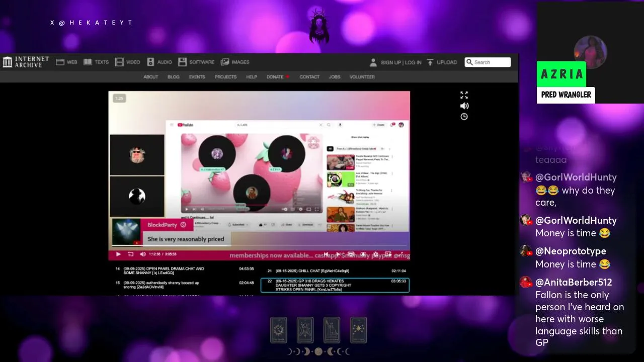Click the BlockdParty name banner

pos(168,225)
